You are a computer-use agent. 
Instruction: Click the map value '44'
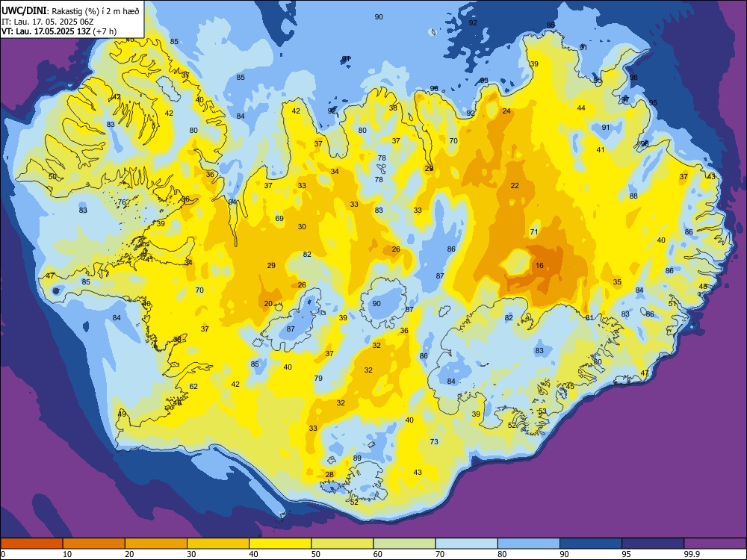581,108
